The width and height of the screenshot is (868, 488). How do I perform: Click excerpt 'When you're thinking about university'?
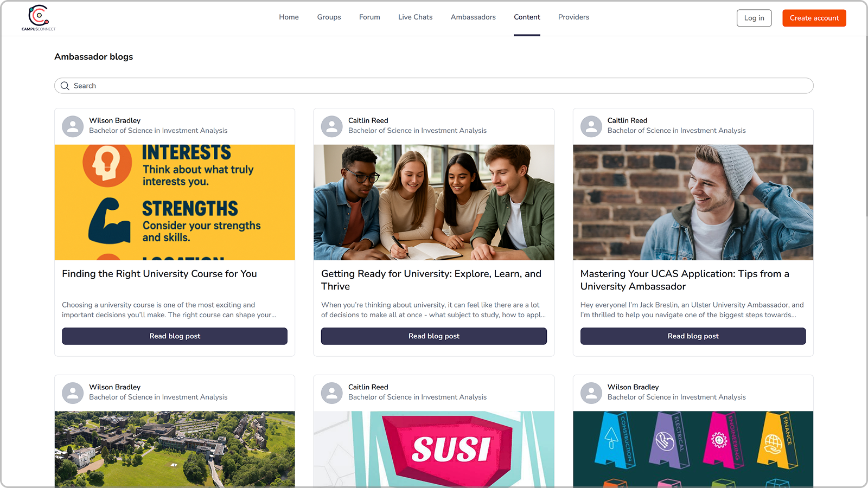click(x=433, y=310)
